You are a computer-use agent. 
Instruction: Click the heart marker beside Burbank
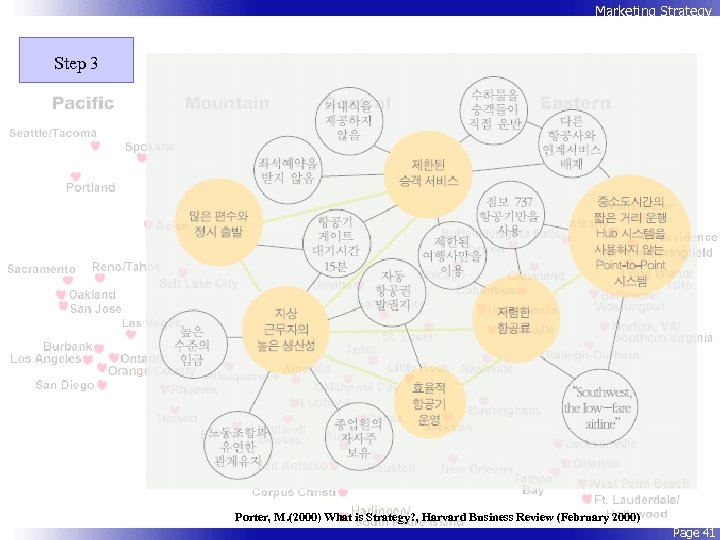point(99,348)
